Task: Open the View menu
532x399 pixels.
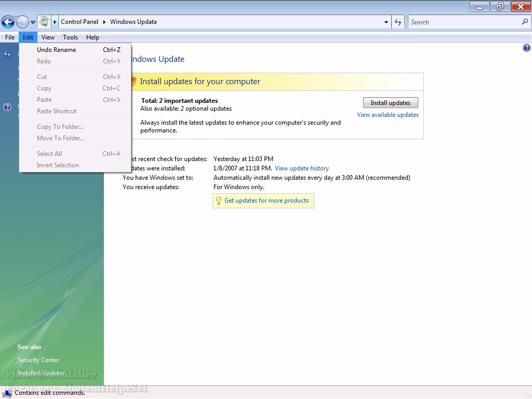Action: tap(48, 37)
